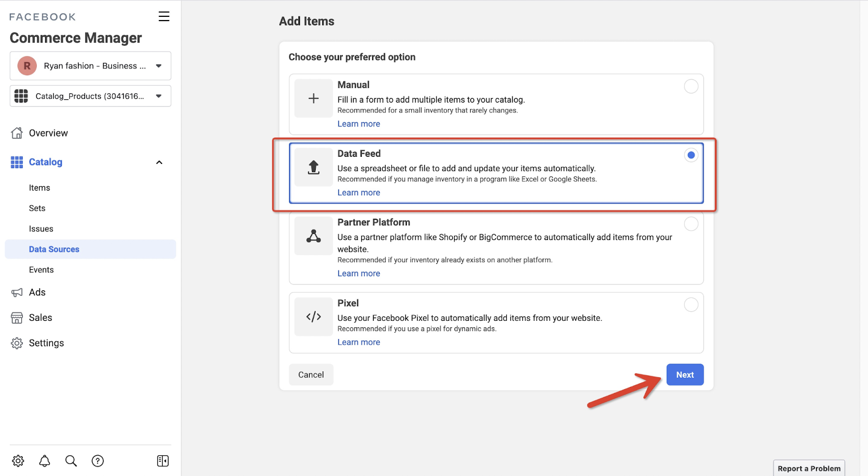Click the Catalog label in sidebar
This screenshot has height=476, width=868.
pos(46,162)
